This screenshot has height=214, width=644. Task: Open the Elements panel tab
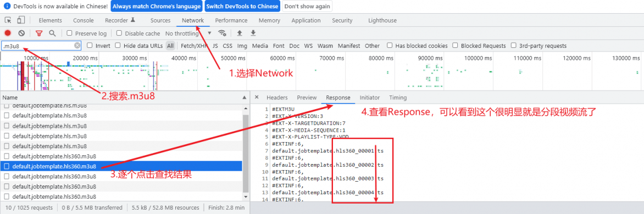pos(50,20)
